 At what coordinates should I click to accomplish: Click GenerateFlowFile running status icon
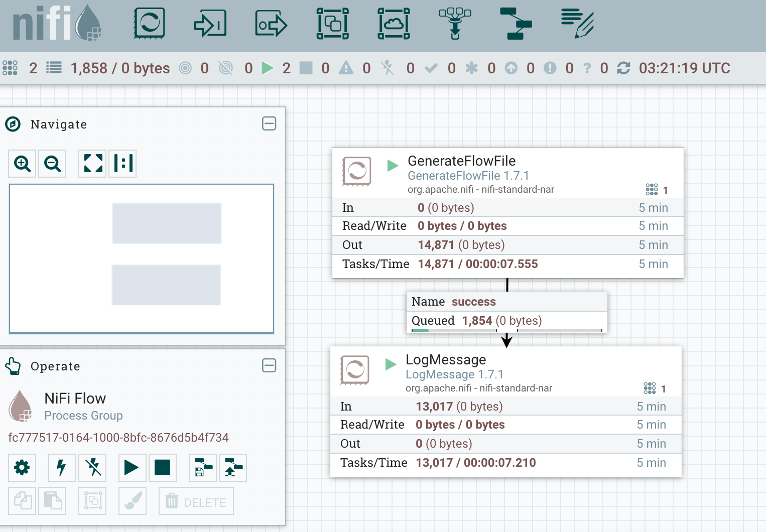393,165
